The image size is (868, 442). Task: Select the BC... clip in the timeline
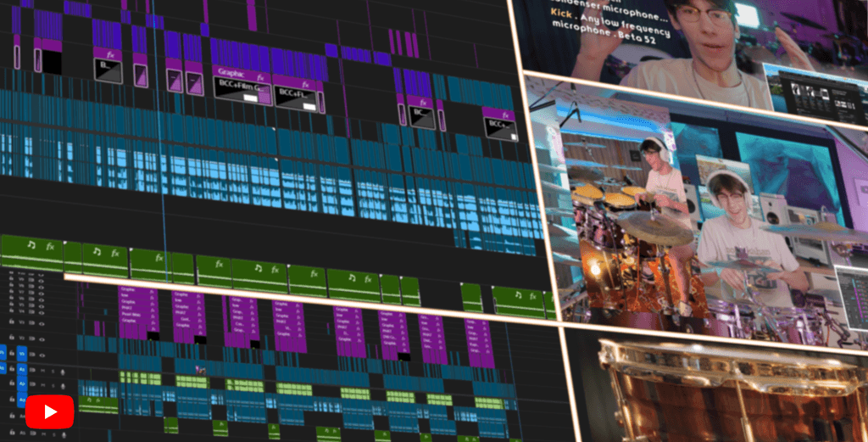point(422,116)
